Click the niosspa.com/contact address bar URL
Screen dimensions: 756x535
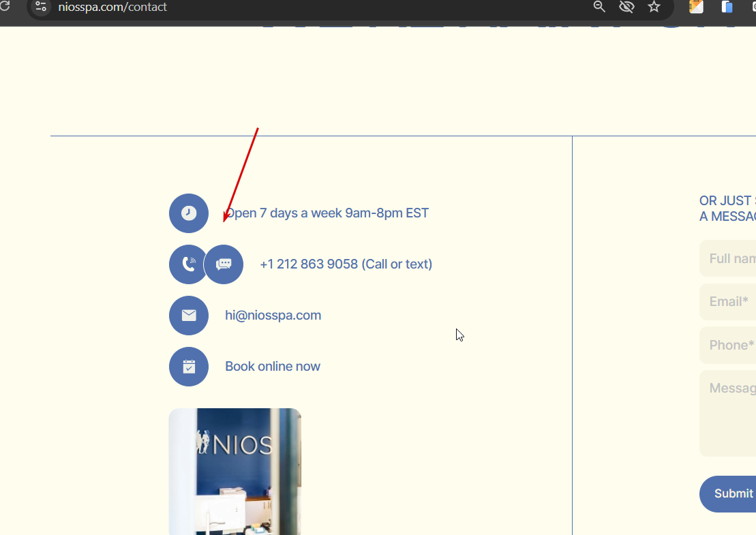tap(112, 7)
